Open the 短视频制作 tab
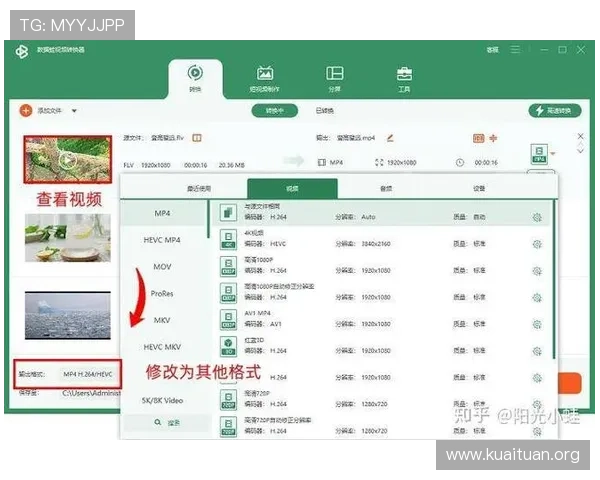Screen dimensions: 600x480 [264, 79]
